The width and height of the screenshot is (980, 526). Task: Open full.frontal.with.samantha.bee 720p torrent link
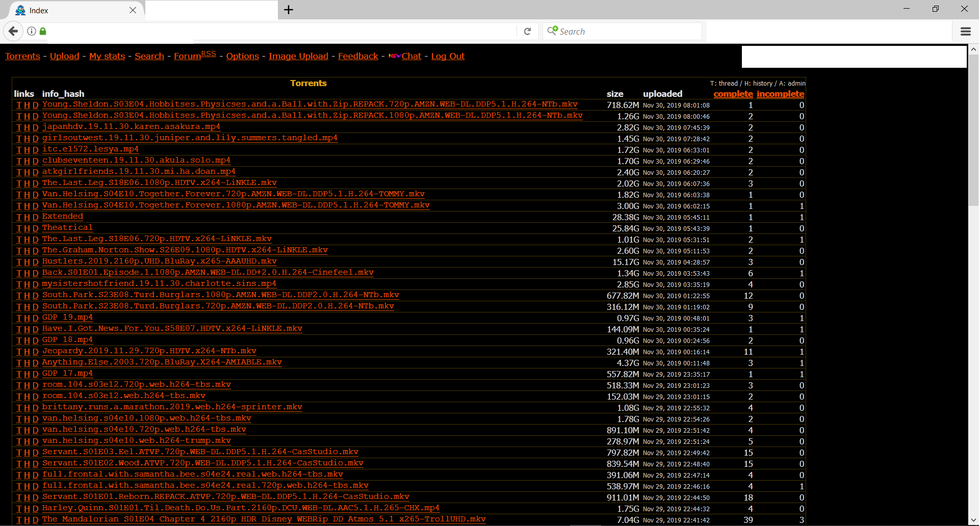point(205,486)
